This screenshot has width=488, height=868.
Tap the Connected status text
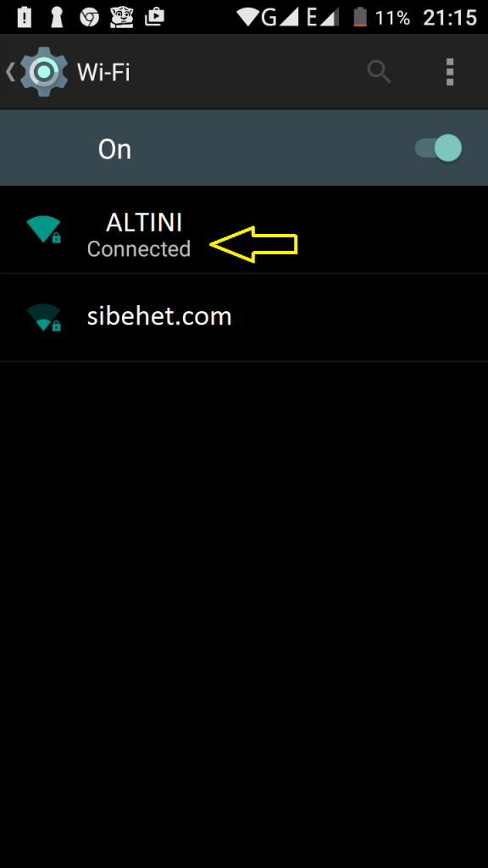pos(139,249)
